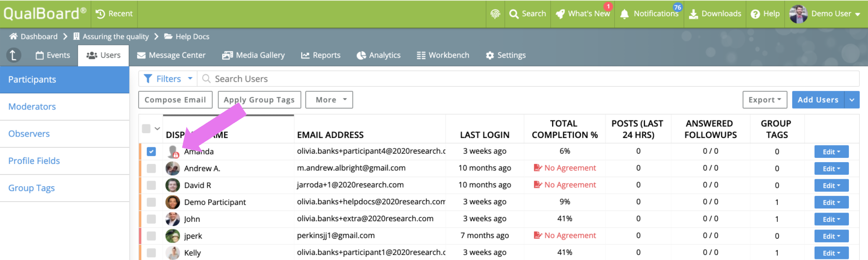Screen dimensions: 868x260
Task: Expand the Add Users arrow dropdown
Action: (x=852, y=100)
